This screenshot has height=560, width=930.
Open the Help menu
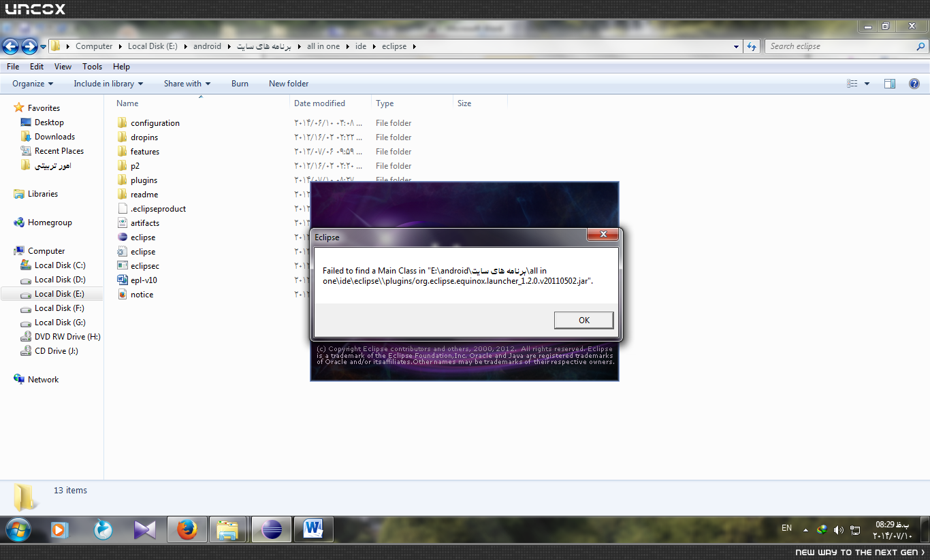point(121,67)
